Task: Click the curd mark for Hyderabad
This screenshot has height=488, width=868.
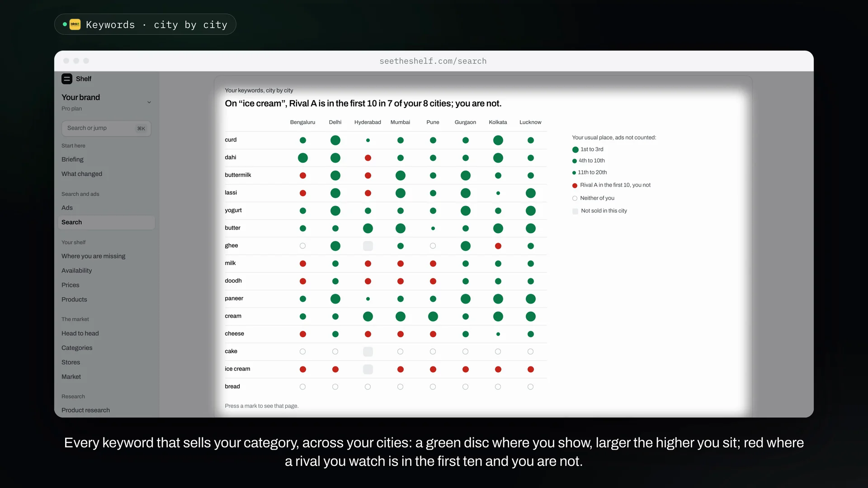Action: click(368, 140)
